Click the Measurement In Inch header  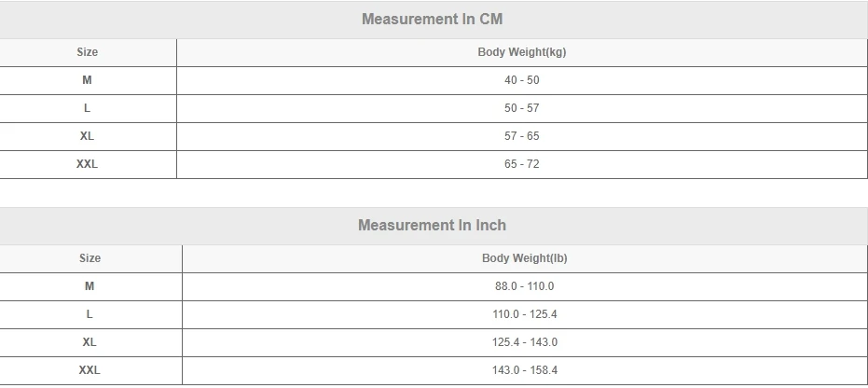click(433, 225)
